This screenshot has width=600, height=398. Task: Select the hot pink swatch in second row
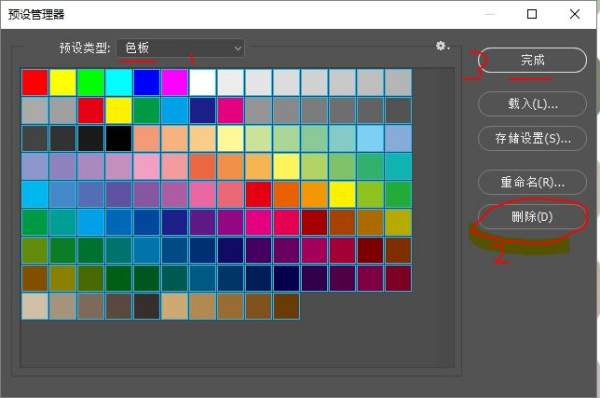(230, 110)
